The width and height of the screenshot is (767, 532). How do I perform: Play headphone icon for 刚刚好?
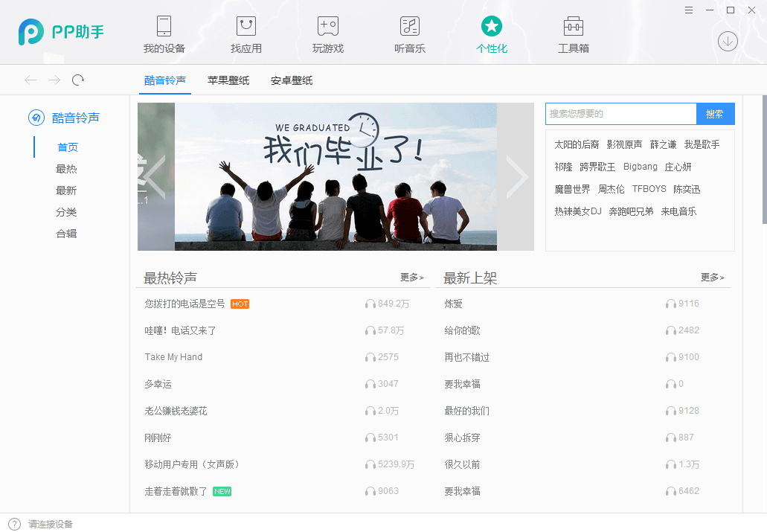(x=370, y=438)
